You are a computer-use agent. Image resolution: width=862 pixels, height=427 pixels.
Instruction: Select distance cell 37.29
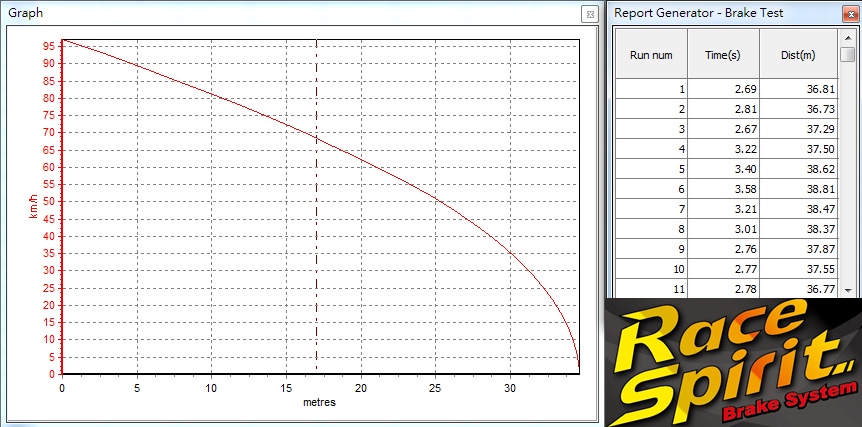coord(799,129)
